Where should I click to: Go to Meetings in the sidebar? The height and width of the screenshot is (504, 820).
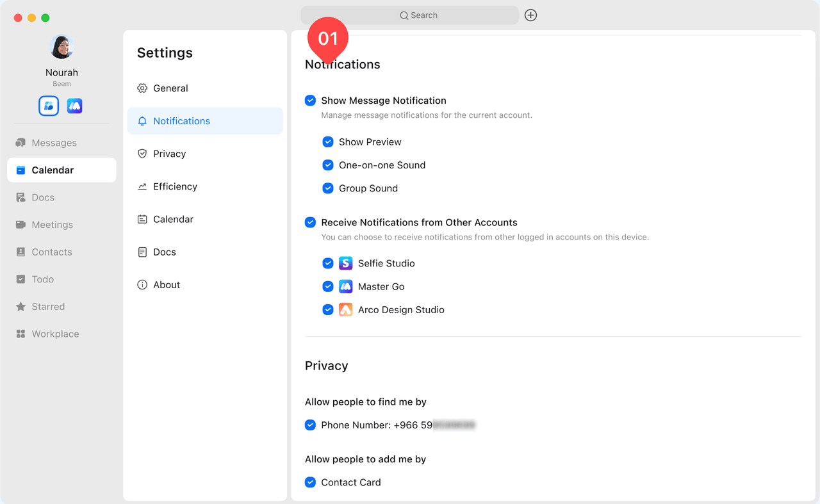point(52,225)
